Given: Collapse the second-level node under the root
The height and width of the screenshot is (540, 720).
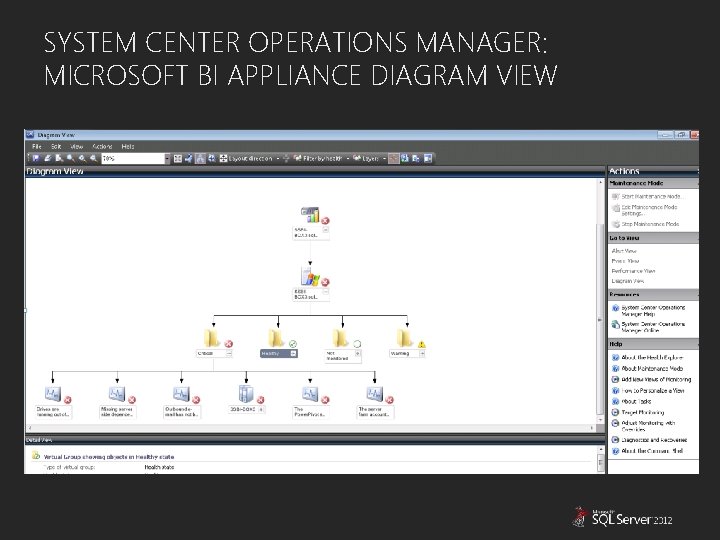Looking at the screenshot, I should pyautogui.click(x=326, y=292).
